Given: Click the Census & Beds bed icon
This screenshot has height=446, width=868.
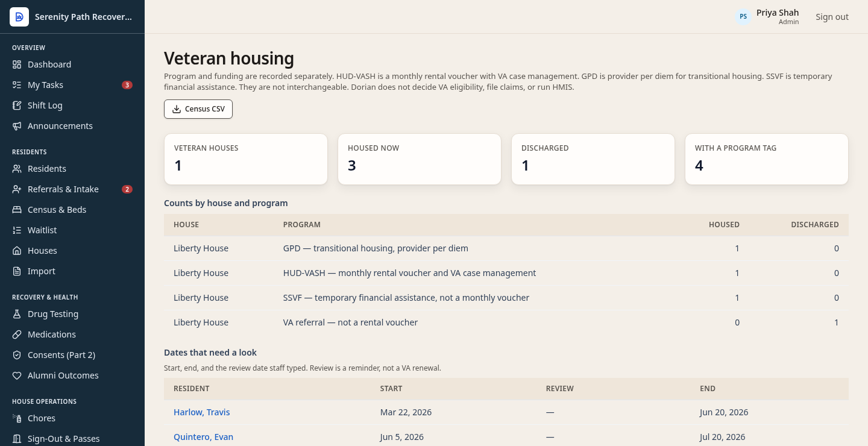Looking at the screenshot, I should point(17,210).
